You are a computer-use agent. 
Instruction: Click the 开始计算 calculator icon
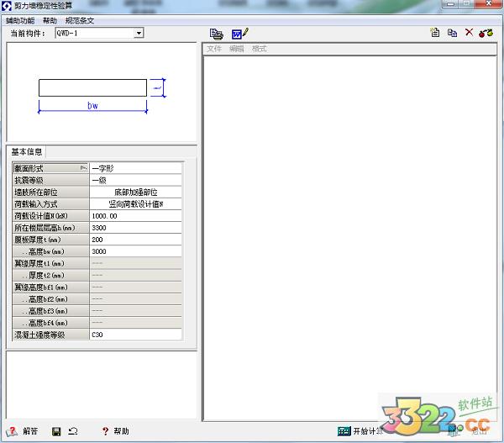point(344,431)
